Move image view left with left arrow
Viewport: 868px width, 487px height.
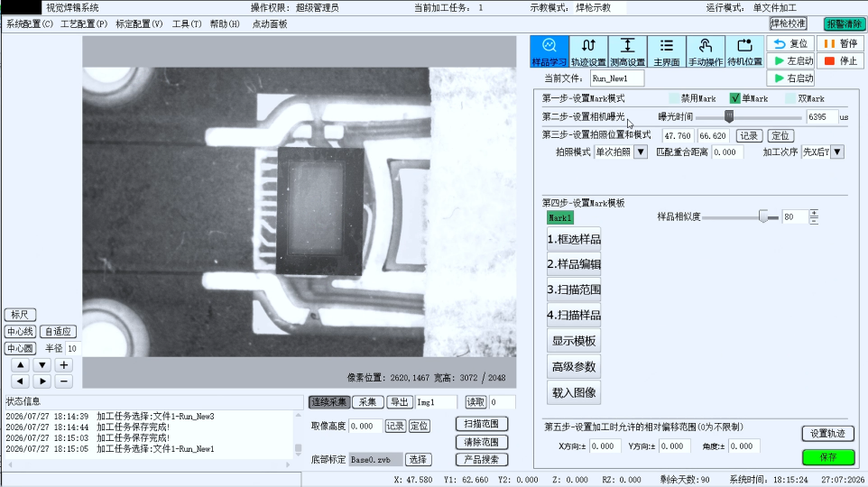tap(21, 381)
